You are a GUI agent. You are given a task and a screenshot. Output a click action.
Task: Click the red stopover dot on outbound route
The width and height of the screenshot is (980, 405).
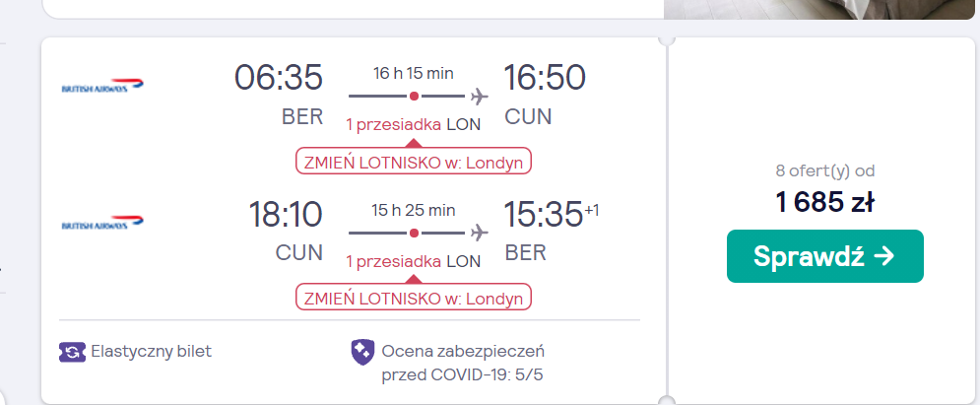tap(413, 97)
